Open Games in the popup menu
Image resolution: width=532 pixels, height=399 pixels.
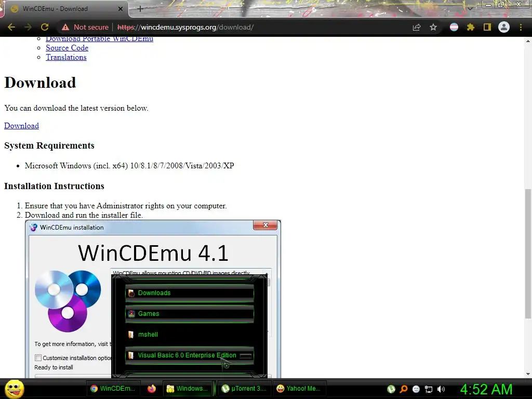coord(189,313)
